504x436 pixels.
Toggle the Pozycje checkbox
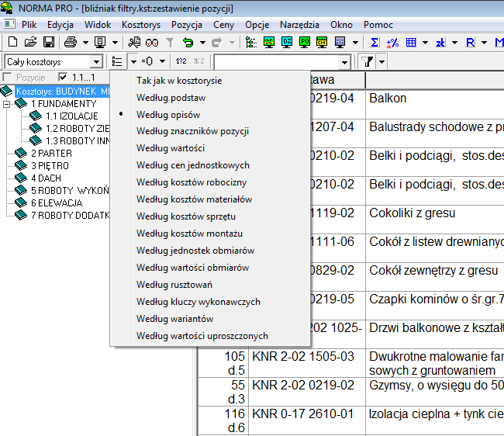[x=8, y=78]
